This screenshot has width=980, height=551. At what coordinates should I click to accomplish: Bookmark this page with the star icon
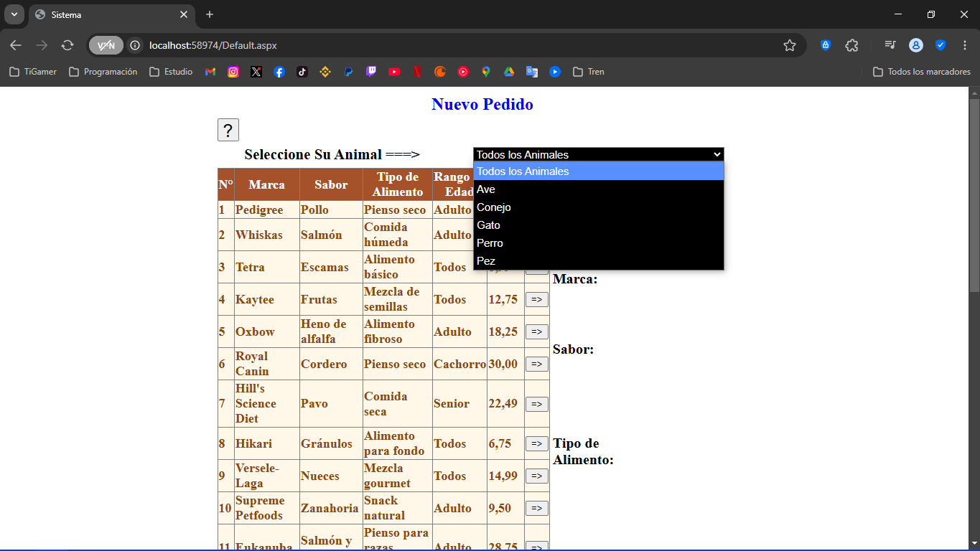[x=790, y=45]
